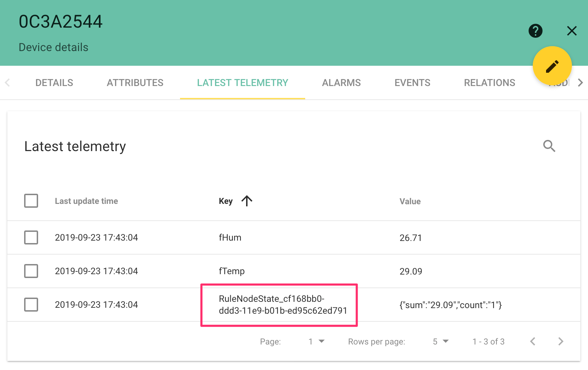Close the device details panel
588x370 pixels.
pyautogui.click(x=572, y=31)
